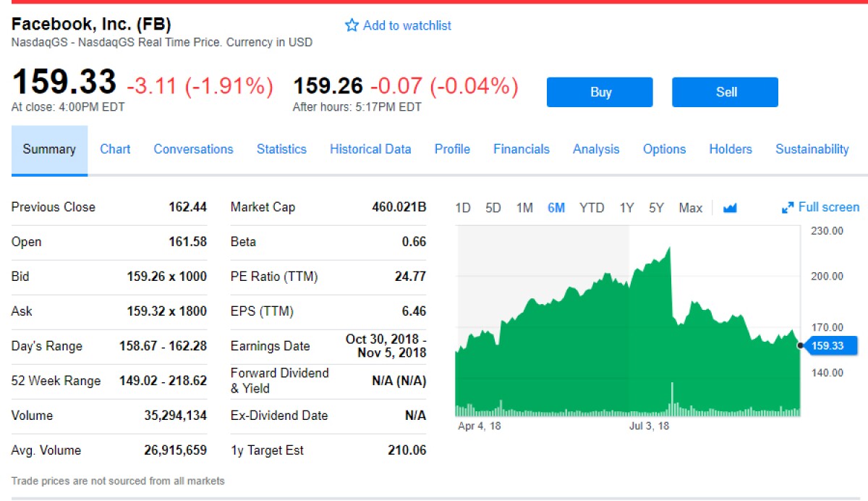The image size is (868, 501).
Task: Select Day's Range 158.67 - 162.28
Action: [163, 346]
